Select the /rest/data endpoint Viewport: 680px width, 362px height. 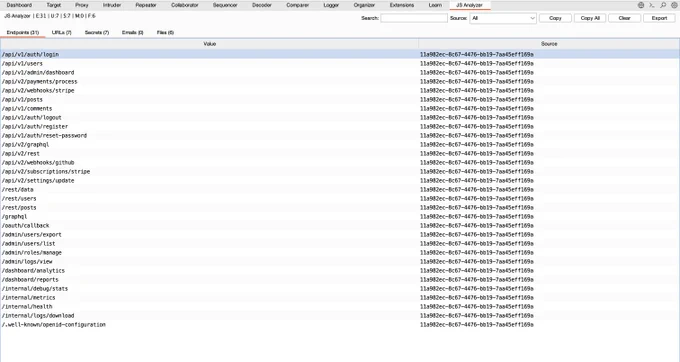(x=340, y=189)
